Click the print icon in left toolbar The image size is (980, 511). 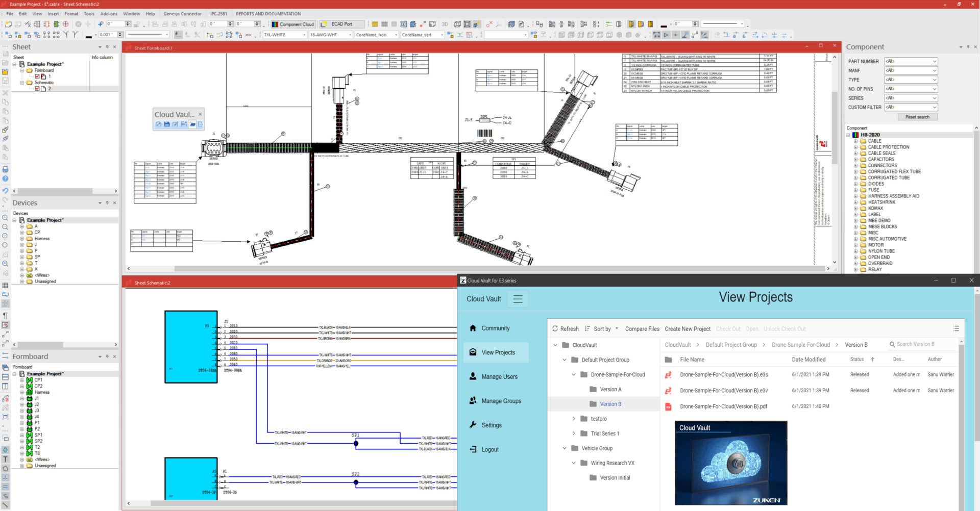point(5,169)
